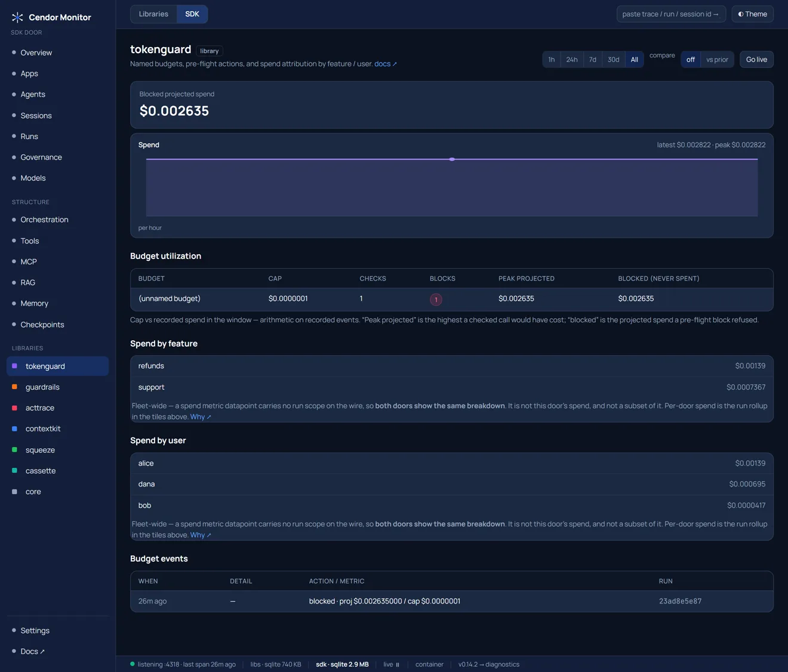
Task: Click the PEAK PROJECTED column header
Action: click(527, 279)
